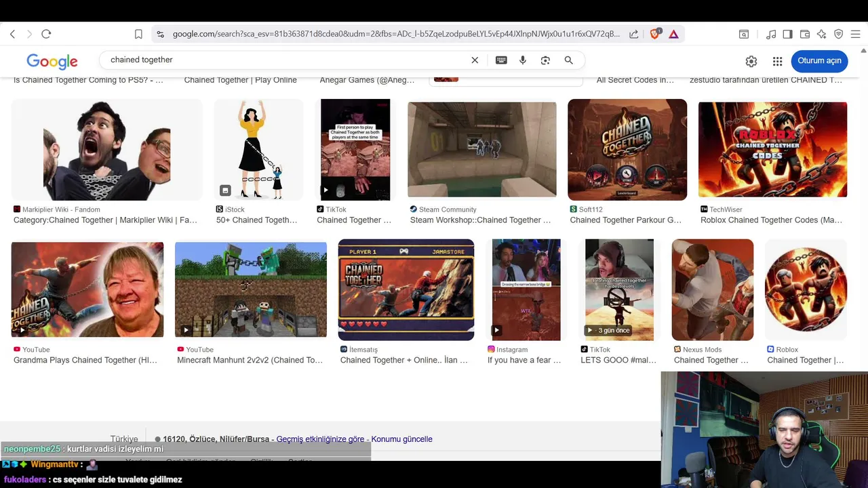Open the Soft112 Chained Together logo thumbnail
This screenshot has height=488, width=868.
[627, 150]
